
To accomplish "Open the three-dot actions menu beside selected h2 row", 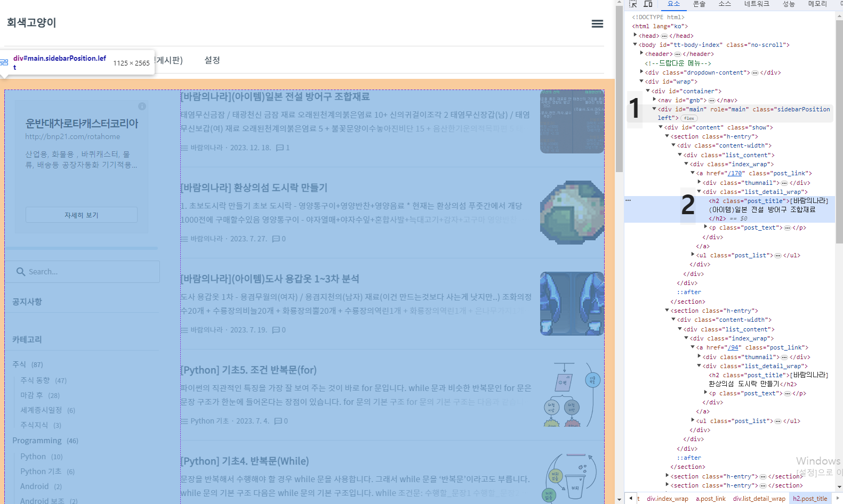I will tap(628, 200).
